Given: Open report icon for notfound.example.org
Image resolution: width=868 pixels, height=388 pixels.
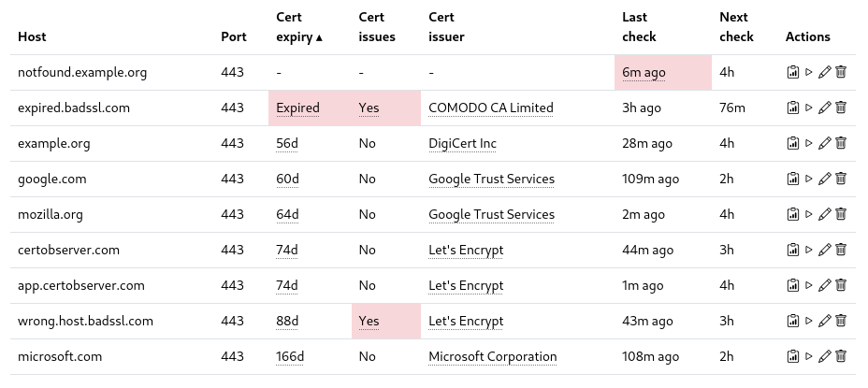Looking at the screenshot, I should (x=792, y=72).
